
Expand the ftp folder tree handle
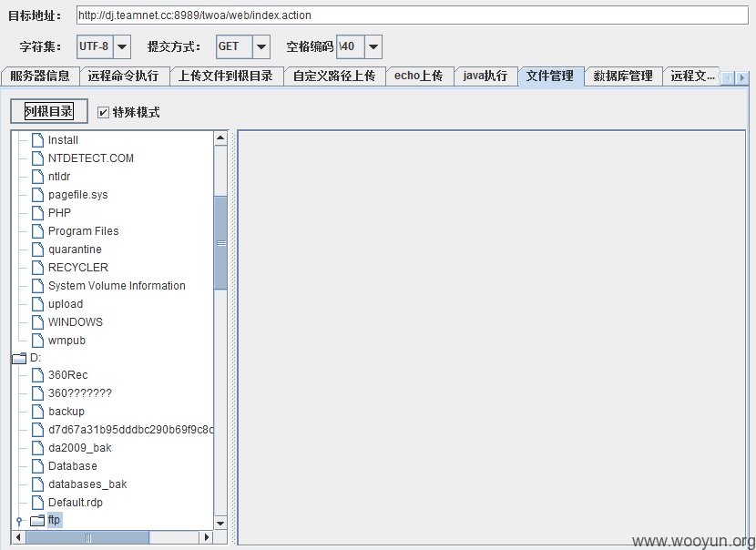[19, 521]
